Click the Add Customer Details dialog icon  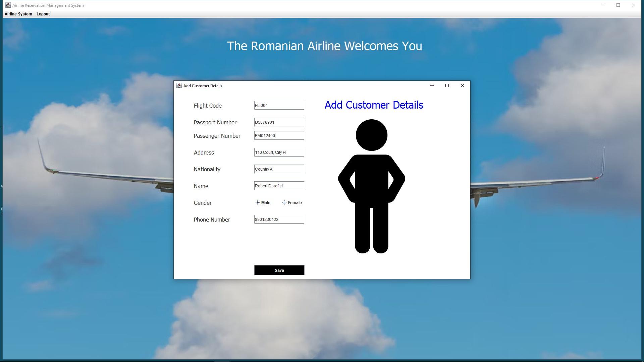click(179, 85)
